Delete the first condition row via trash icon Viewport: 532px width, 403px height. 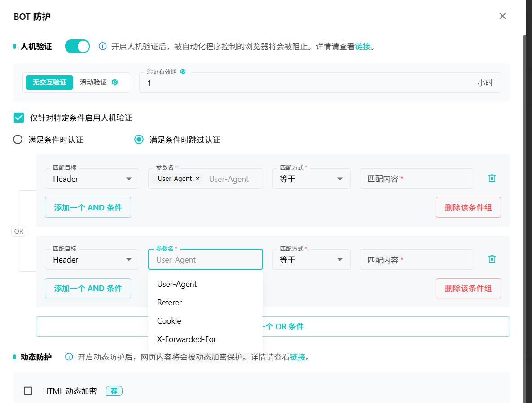click(492, 178)
